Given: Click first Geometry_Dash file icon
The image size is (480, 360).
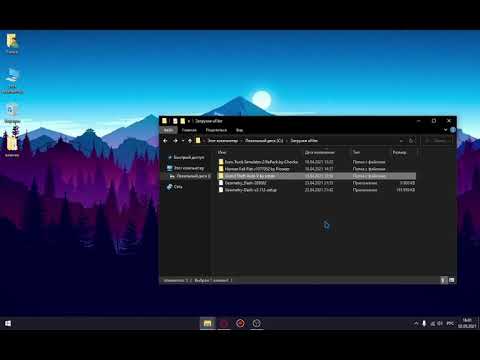Looking at the screenshot, I should 221,183.
